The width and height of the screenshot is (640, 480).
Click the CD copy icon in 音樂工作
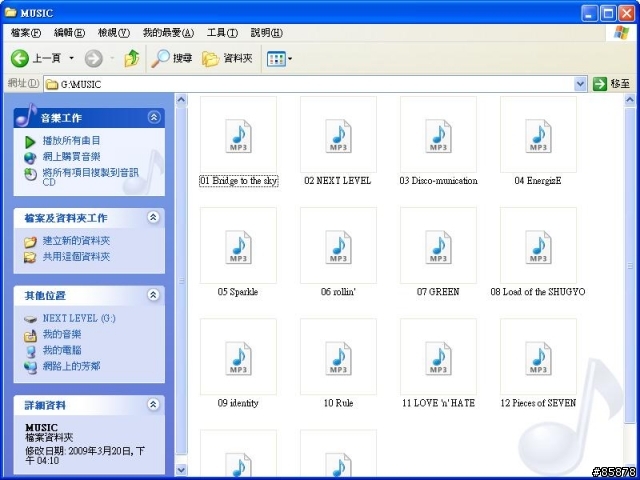[x=31, y=174]
